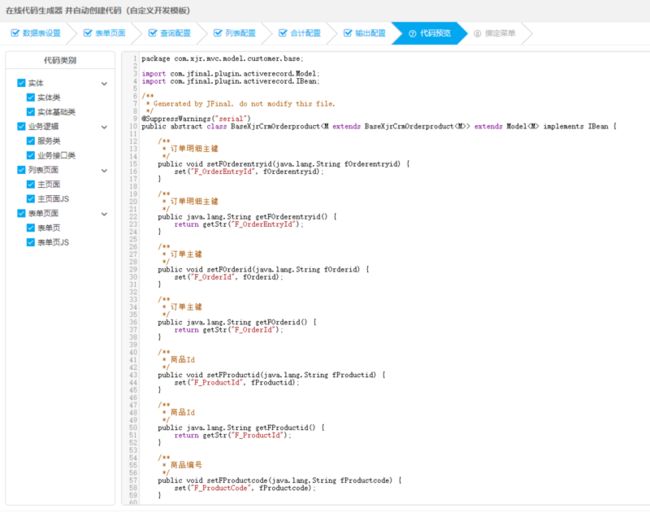Click the active 代码预览 step
Image resolution: width=650 pixels, height=517 pixels.
[429, 33]
